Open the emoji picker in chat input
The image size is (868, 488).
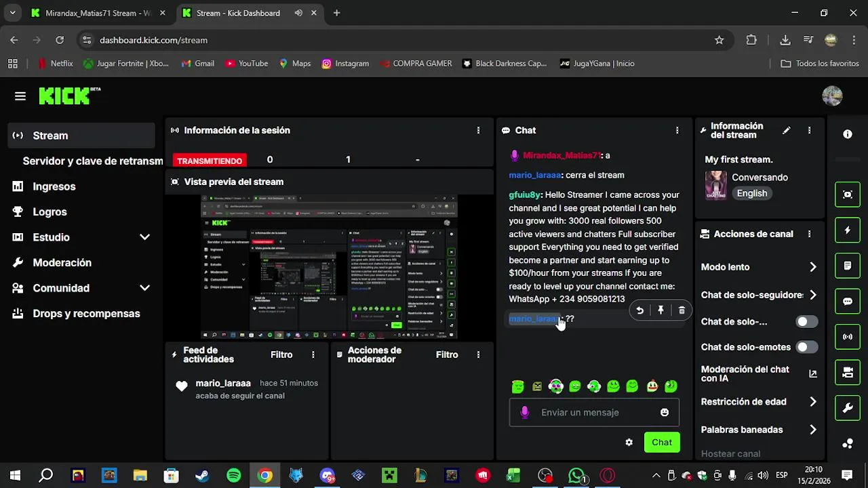(665, 412)
